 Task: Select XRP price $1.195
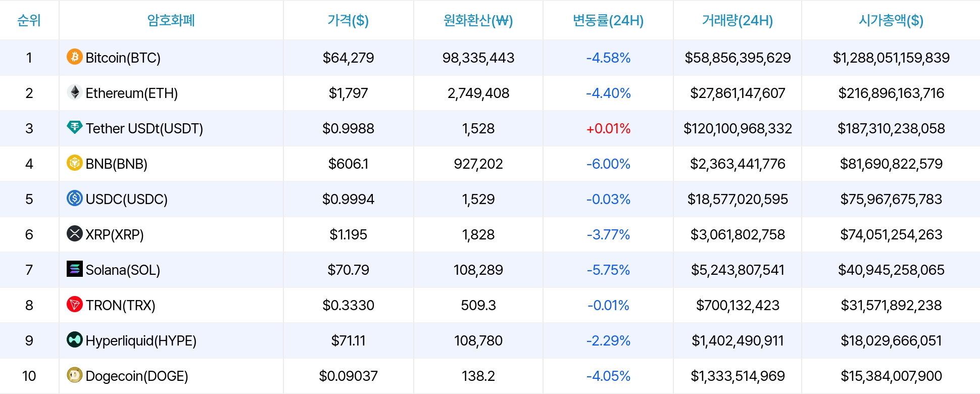(x=349, y=234)
